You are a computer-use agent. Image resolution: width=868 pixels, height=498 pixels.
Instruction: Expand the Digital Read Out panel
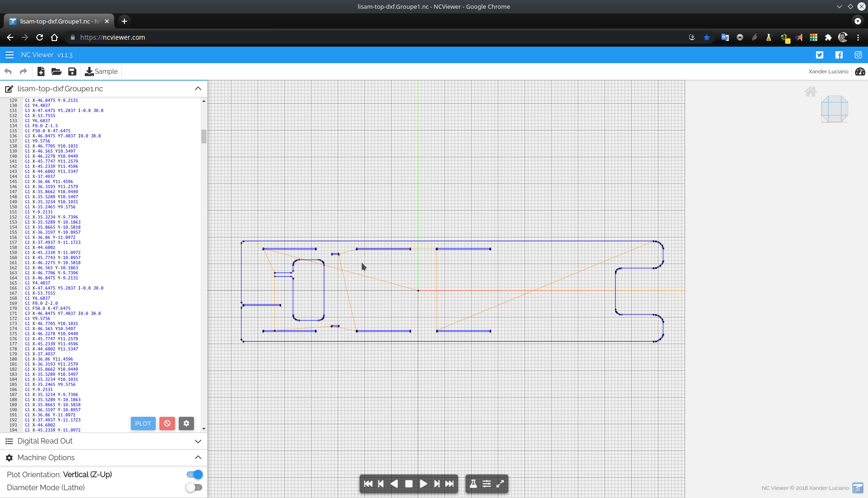[198, 441]
